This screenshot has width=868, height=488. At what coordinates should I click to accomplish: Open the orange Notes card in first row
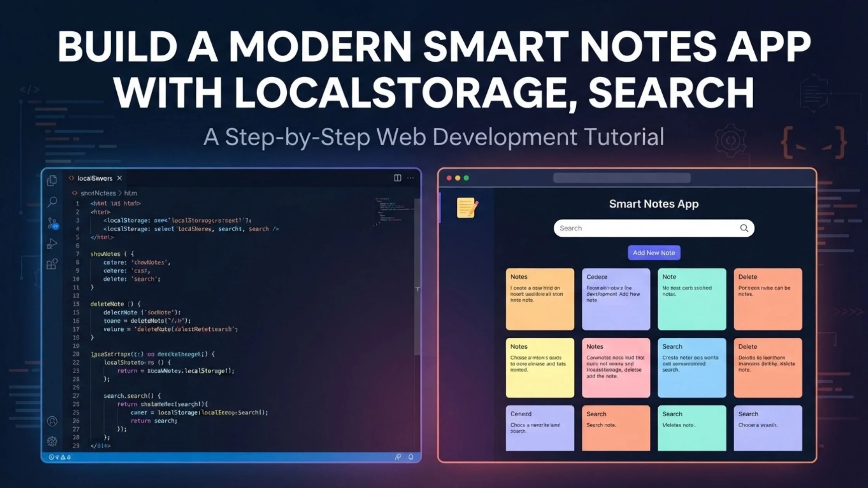[540, 299]
